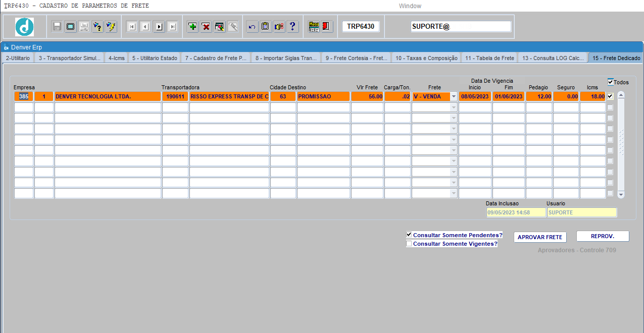Select the 11 - Tabela de Frete tab
This screenshot has width=644, height=333.
pos(489,58)
